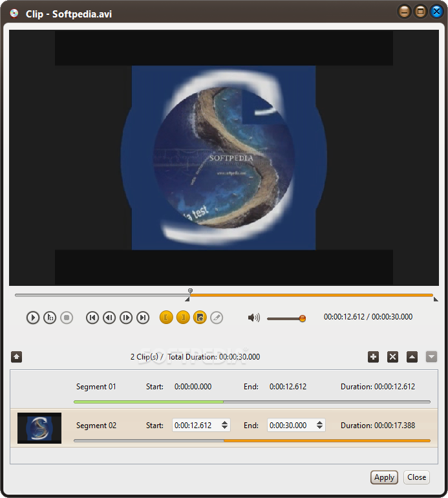This screenshot has width=448, height=498.
Task: Minimize the Clip window
Action: click(x=404, y=12)
